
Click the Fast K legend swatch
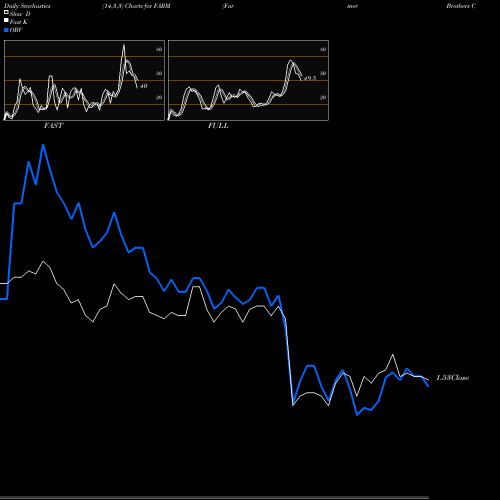pos(6,21)
